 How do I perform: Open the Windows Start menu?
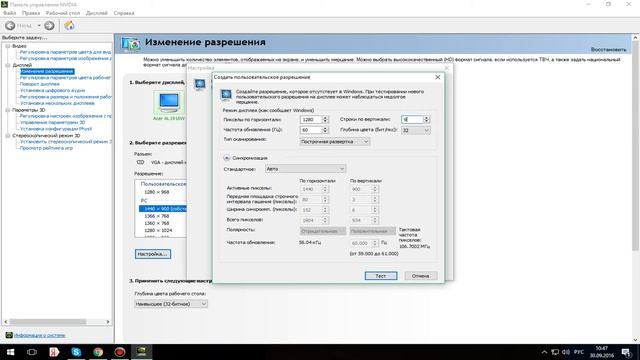10,352
